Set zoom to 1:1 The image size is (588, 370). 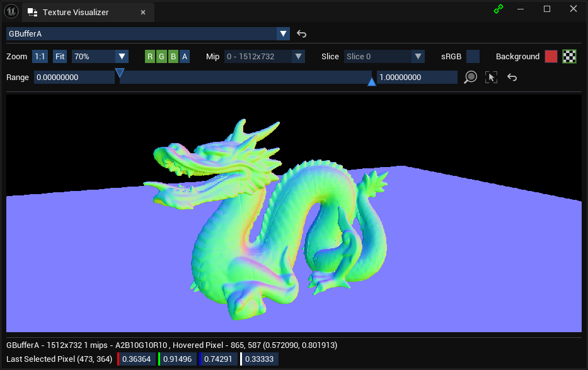click(40, 57)
